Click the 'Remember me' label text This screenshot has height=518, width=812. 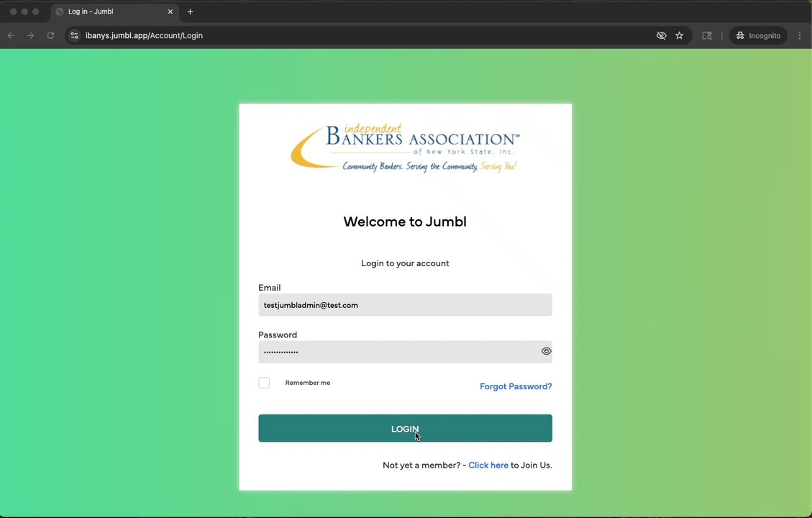coord(308,383)
